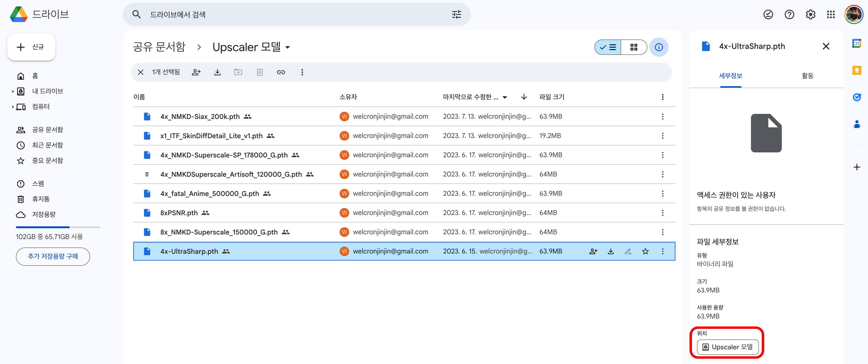Open the 마지막으로 수정한 sort dropdown
Image resolution: width=868 pixels, height=364 pixels.
point(504,97)
